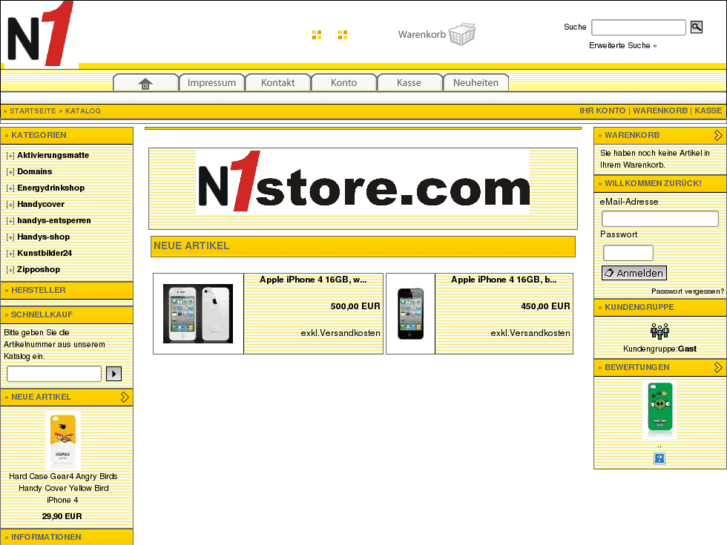Expand the handys-entsperren category
The height and width of the screenshot is (545, 727).
10,221
